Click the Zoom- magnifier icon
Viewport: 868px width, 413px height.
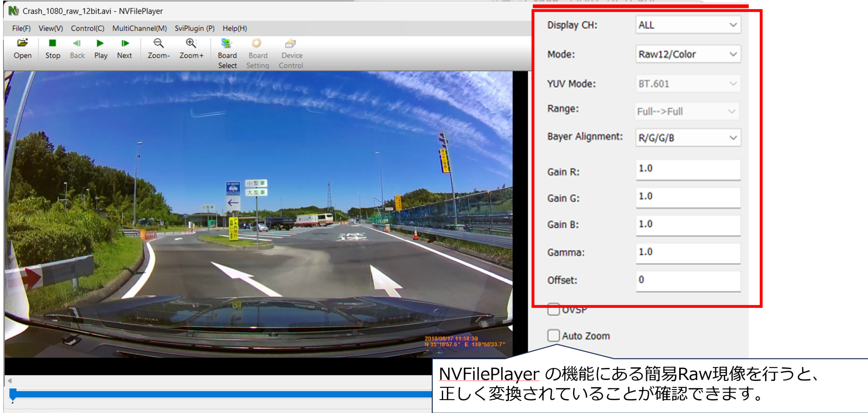(x=158, y=44)
